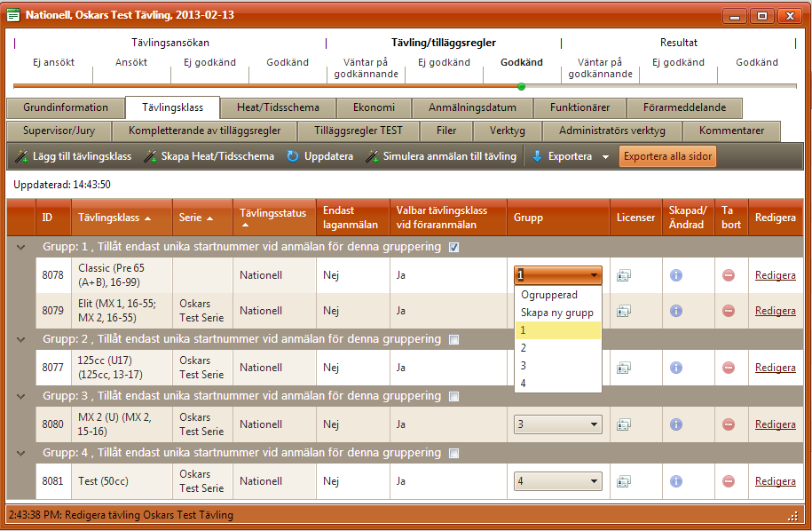This screenshot has height=531, width=812.
Task: Click green status marker on progress bar
Action: [x=522, y=86]
